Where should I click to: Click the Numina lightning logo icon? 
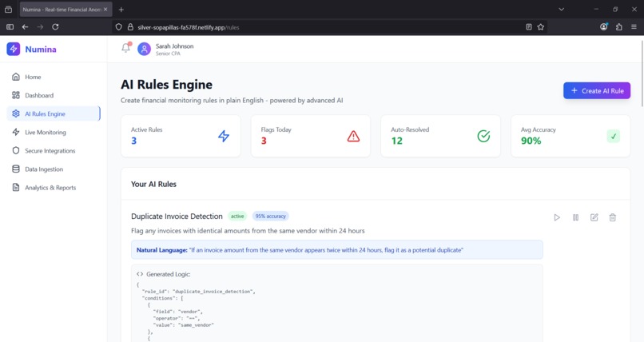coord(13,49)
